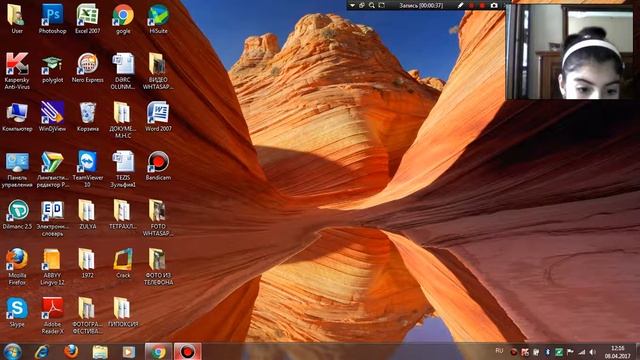This screenshot has height=360, width=640.
Task: Select the gogle Chrome desktop shortcut
Action: (123, 19)
